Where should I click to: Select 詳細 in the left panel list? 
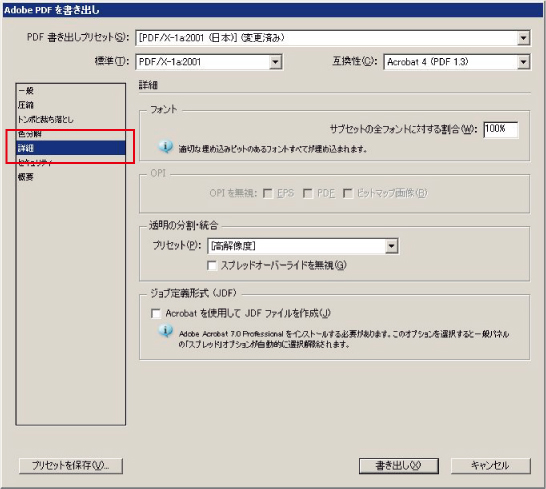point(71,148)
